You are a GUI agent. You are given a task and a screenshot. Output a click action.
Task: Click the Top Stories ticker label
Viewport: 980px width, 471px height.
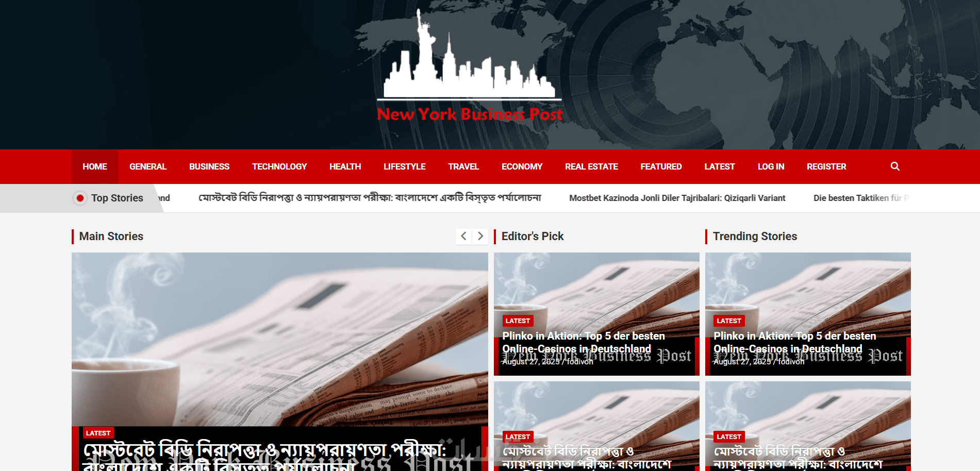117,198
